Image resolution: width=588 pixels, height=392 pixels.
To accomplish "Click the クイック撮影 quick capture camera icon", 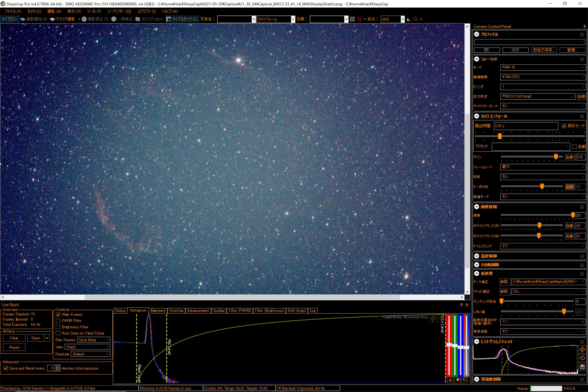I will click(52, 19).
